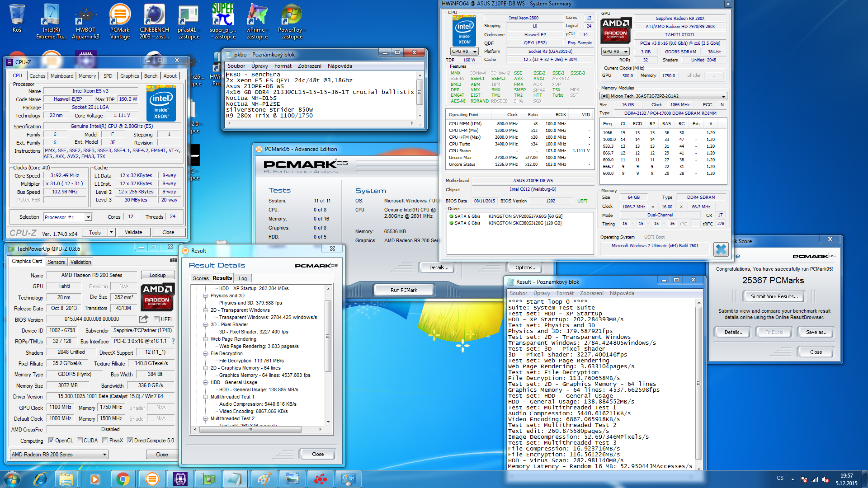The image size is (868, 488).
Task: Open Paint palette taskbar icon
Action: tap(264, 479)
